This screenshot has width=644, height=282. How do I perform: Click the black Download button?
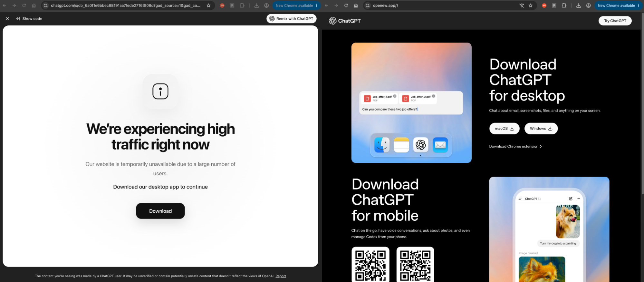[x=160, y=211]
